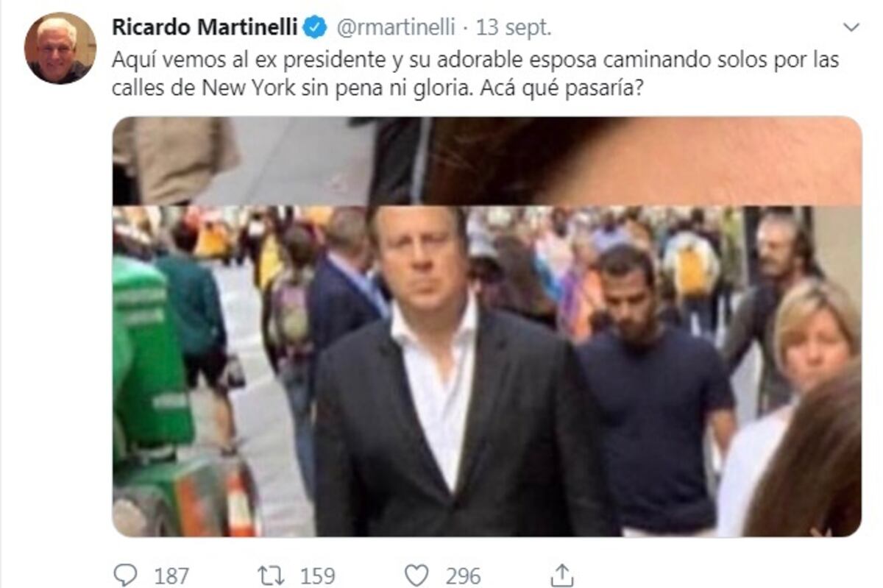Image resolution: width=883 pixels, height=588 pixels.
Task: Open the cropped top strip of image
Action: 486,160
